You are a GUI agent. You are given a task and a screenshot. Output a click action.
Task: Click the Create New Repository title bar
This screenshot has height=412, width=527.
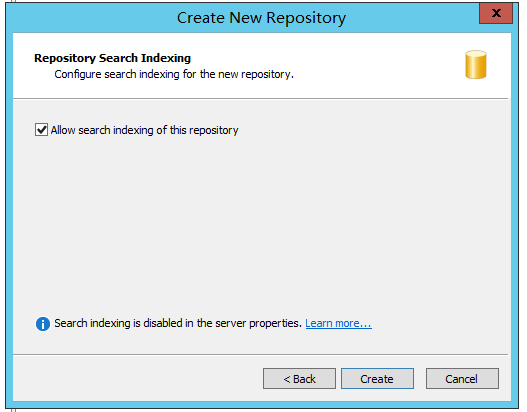pyautogui.click(x=261, y=17)
